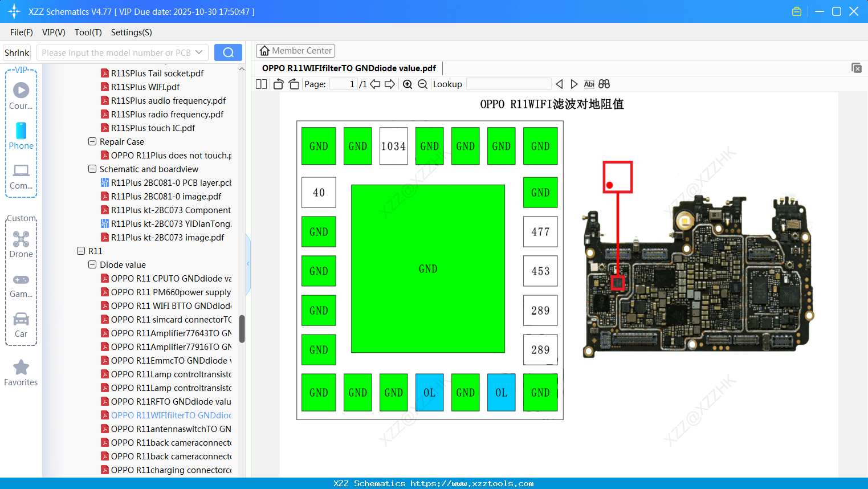Open R11SPlus WIFI.pdf

[x=145, y=87]
